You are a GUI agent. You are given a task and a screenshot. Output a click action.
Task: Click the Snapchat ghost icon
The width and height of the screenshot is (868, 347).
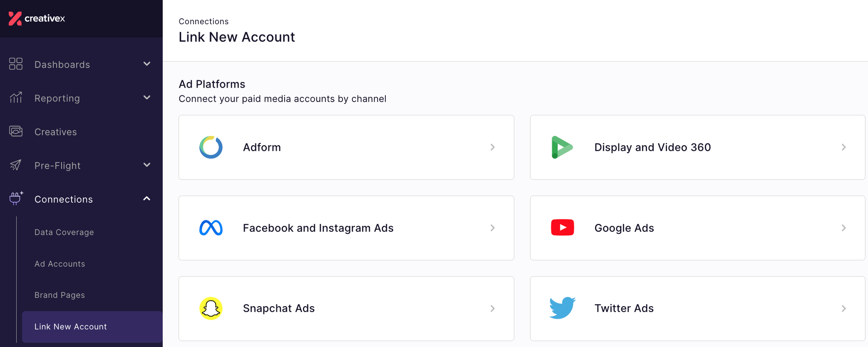211,308
